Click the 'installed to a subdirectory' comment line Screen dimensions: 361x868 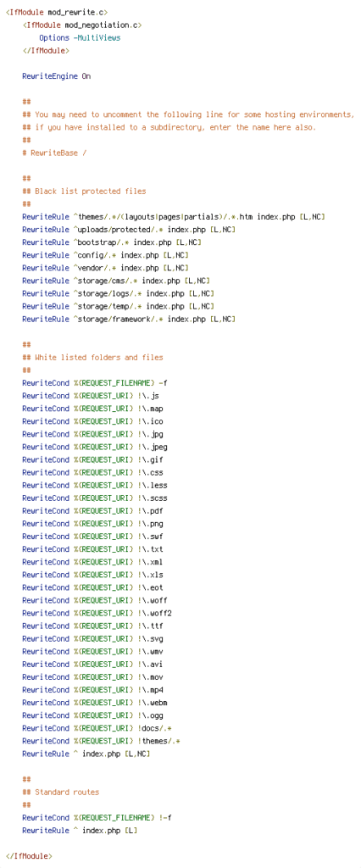pos(169,127)
